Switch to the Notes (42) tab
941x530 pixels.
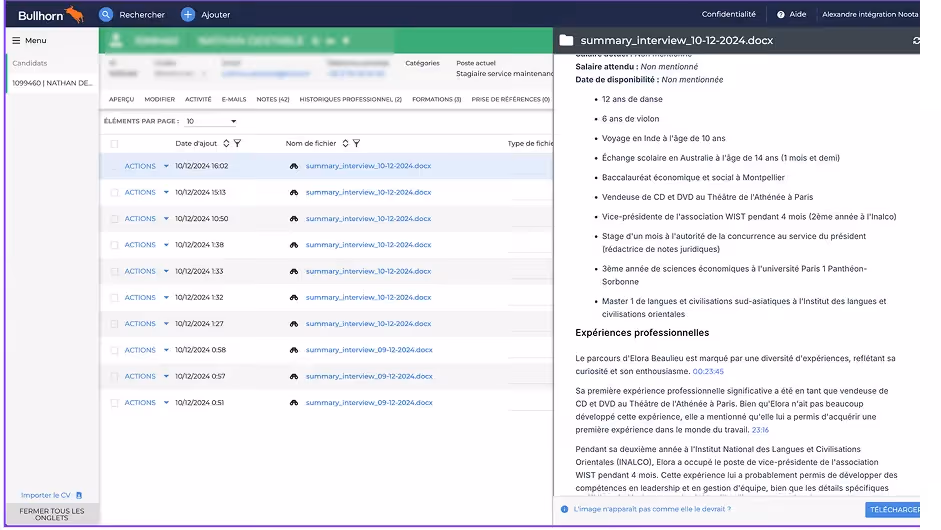point(272,100)
